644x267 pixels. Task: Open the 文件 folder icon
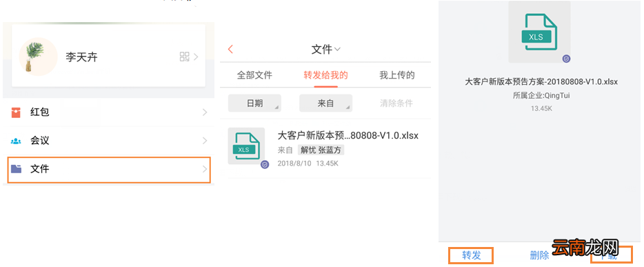pyautogui.click(x=16, y=168)
